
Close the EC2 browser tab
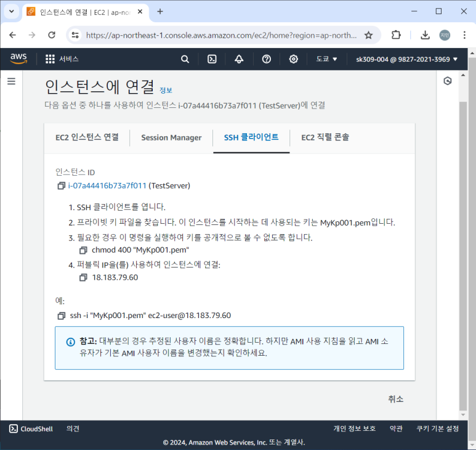point(140,12)
